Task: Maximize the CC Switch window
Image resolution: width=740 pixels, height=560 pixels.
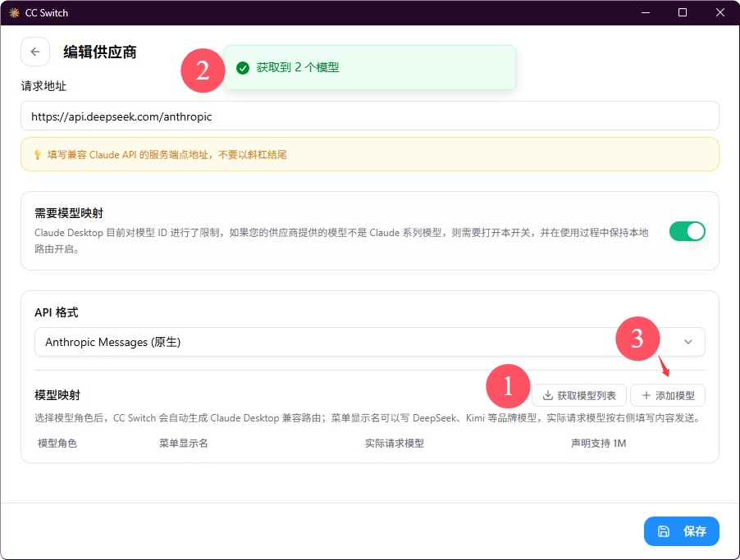Action: coord(683,13)
